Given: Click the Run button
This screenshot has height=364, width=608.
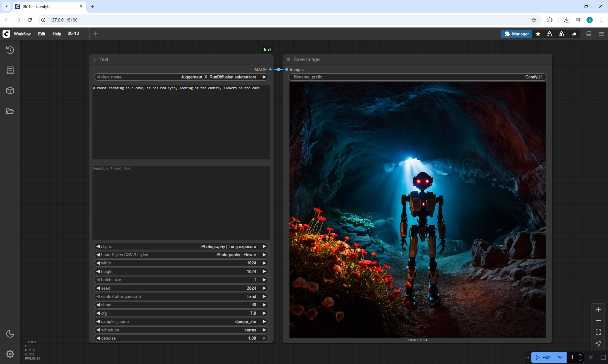Looking at the screenshot, I should (544, 357).
